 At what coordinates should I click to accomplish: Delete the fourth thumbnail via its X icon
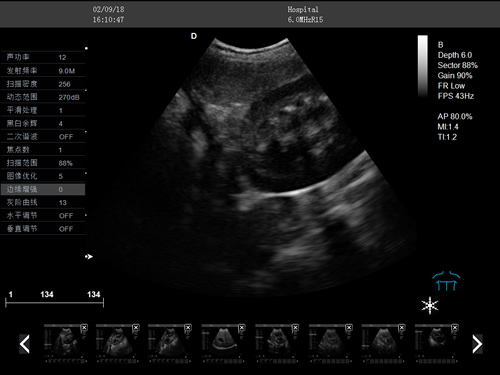pos(242,328)
